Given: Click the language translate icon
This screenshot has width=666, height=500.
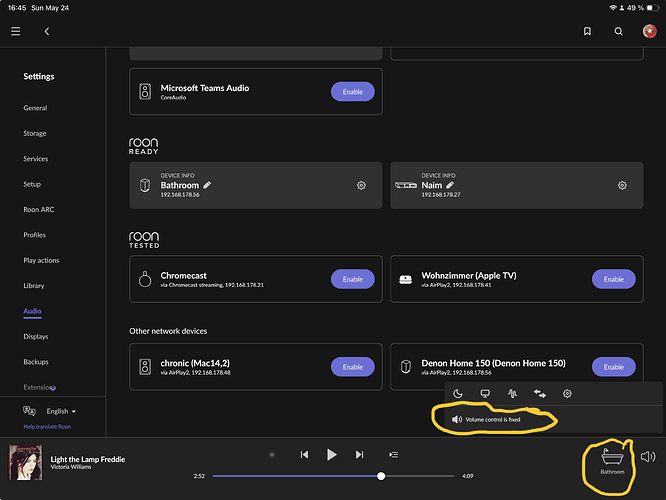Looking at the screenshot, I should click(x=29, y=411).
